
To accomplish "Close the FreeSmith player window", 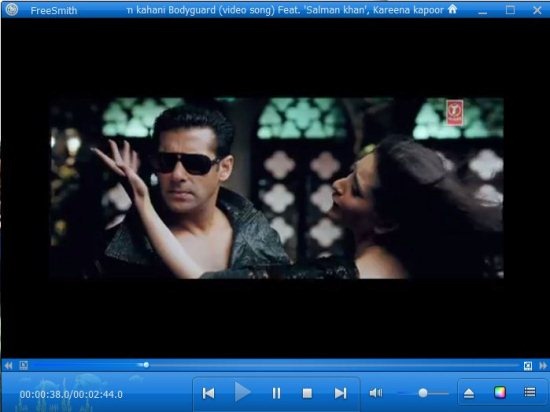I will pos(537,10).
